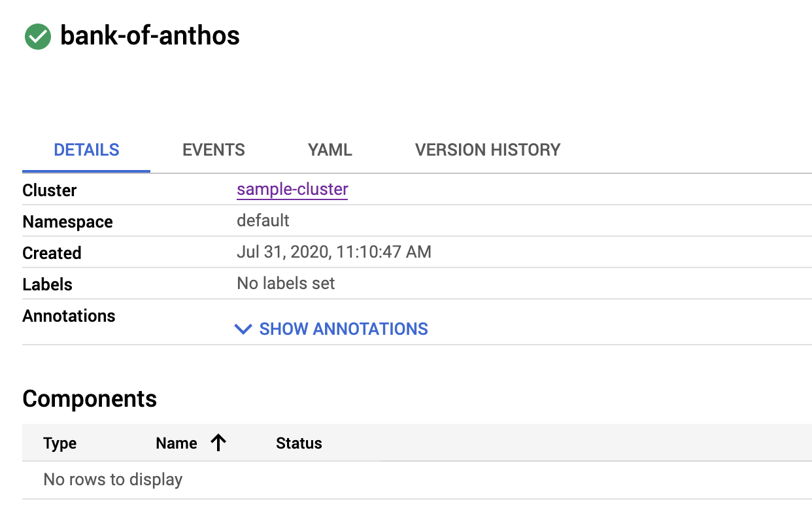Sort by the Status column header
Screen dimensions: 812x514
[299, 443]
